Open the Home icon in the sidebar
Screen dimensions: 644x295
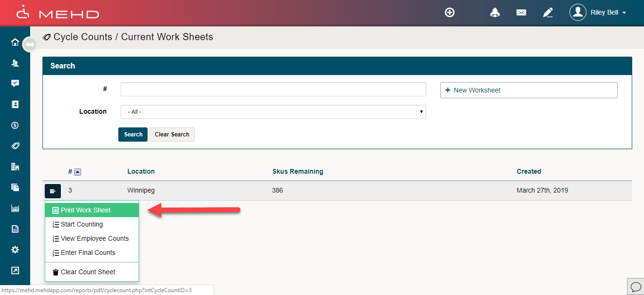tap(15, 42)
